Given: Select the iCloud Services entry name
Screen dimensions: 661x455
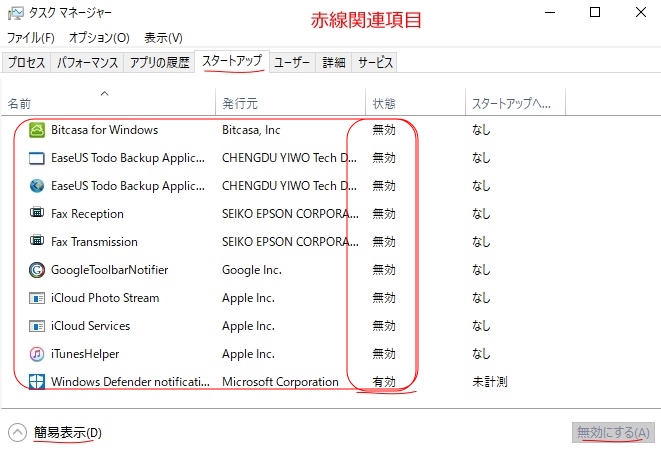Looking at the screenshot, I should 91,326.
